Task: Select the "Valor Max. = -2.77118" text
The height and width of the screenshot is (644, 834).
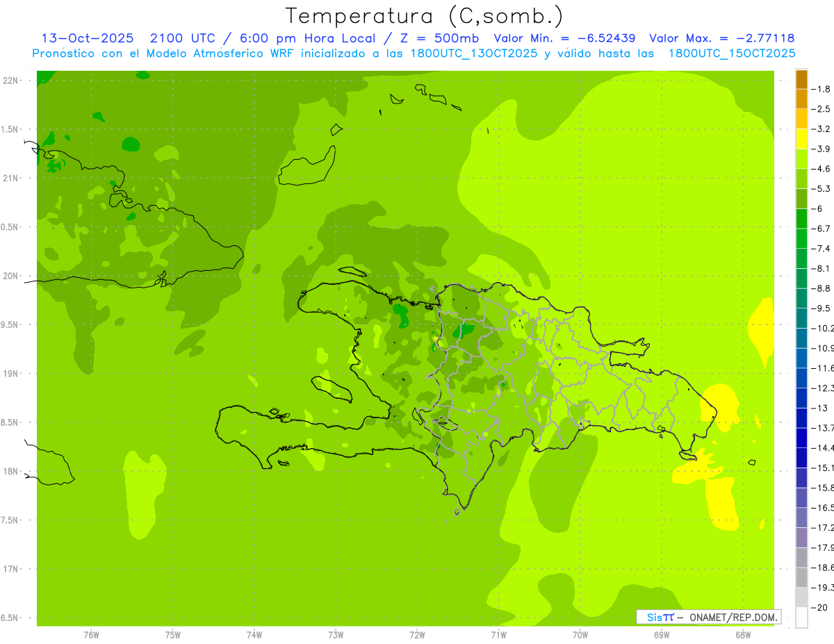Action: 721,38
